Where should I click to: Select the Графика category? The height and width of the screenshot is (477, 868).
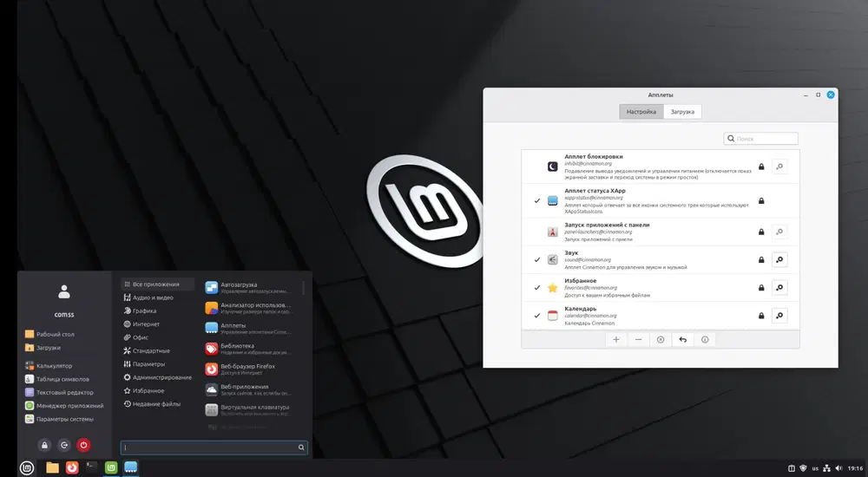point(158,311)
